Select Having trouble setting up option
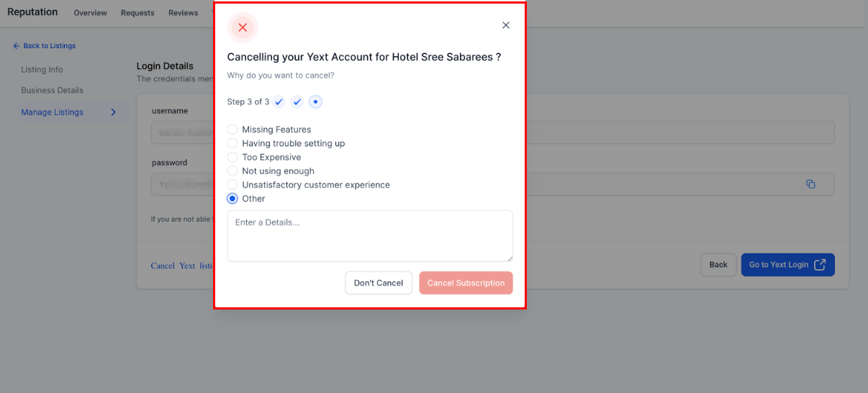Image resolution: width=868 pixels, height=393 pixels. pos(232,143)
